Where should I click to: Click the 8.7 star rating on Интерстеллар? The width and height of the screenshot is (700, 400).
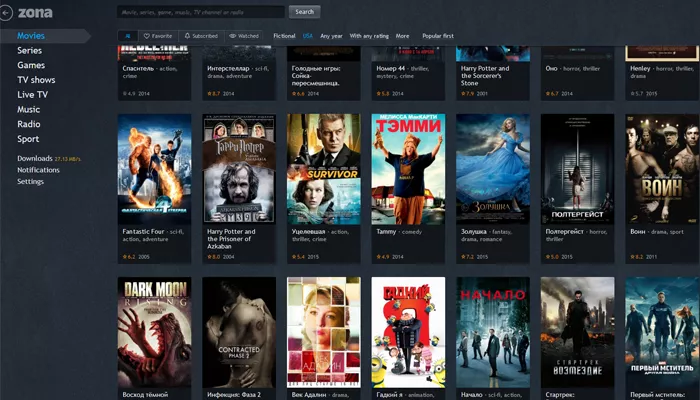tap(213, 94)
